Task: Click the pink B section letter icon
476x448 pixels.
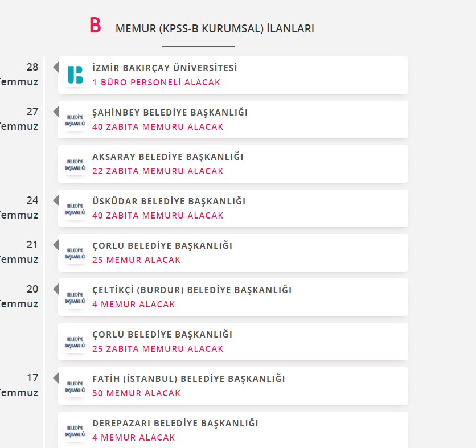Action: coord(95,25)
